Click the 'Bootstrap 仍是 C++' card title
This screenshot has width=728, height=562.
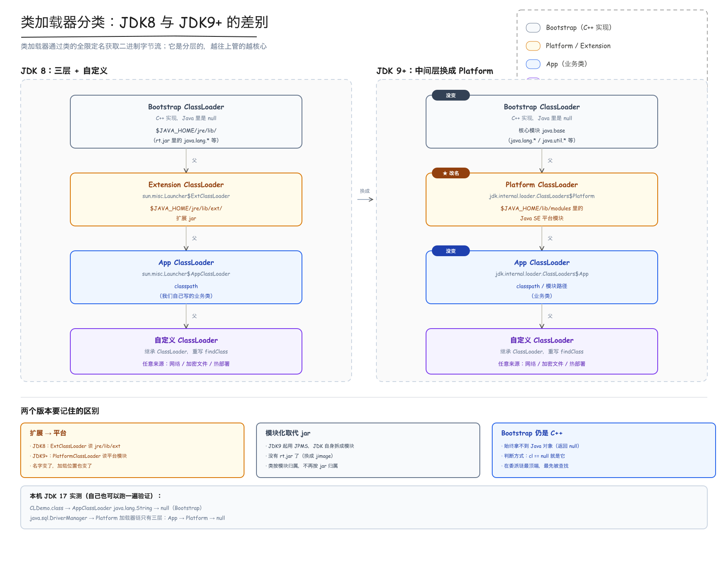coord(532,433)
